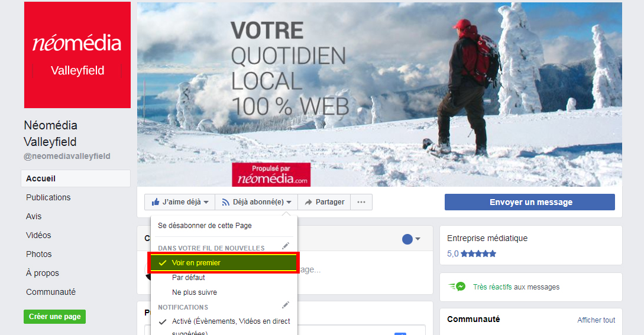Click the thumbs-up like icon
Screen dimensions: 644x335
[x=156, y=202]
